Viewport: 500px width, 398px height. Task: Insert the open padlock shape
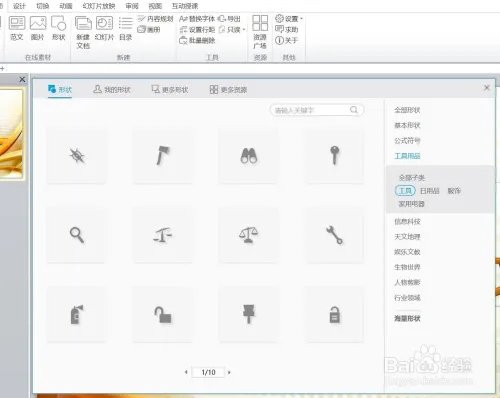[x=163, y=314]
